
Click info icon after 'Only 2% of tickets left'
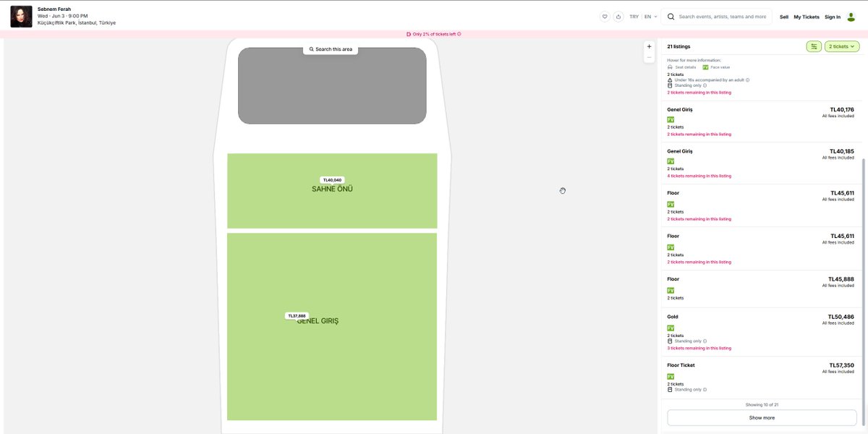[x=459, y=34]
